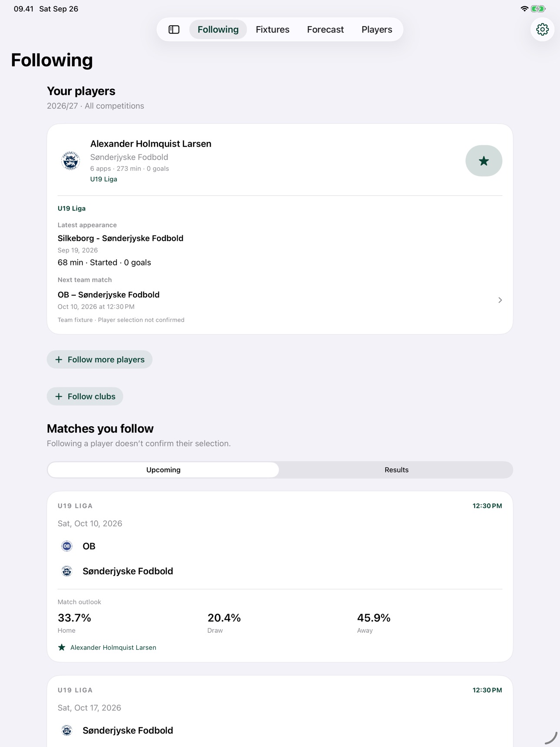Tap Sat, Oct 17, 2026 match date
Viewport: 560px width, 747px height.
pos(89,707)
